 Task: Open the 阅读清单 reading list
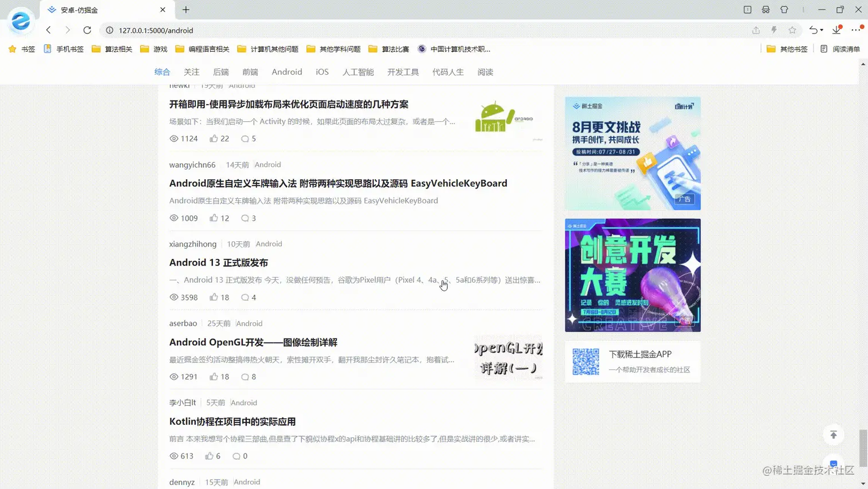pos(840,49)
